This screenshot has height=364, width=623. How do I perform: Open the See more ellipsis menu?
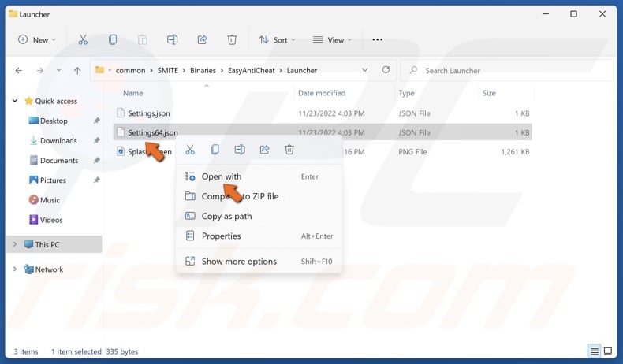(378, 39)
